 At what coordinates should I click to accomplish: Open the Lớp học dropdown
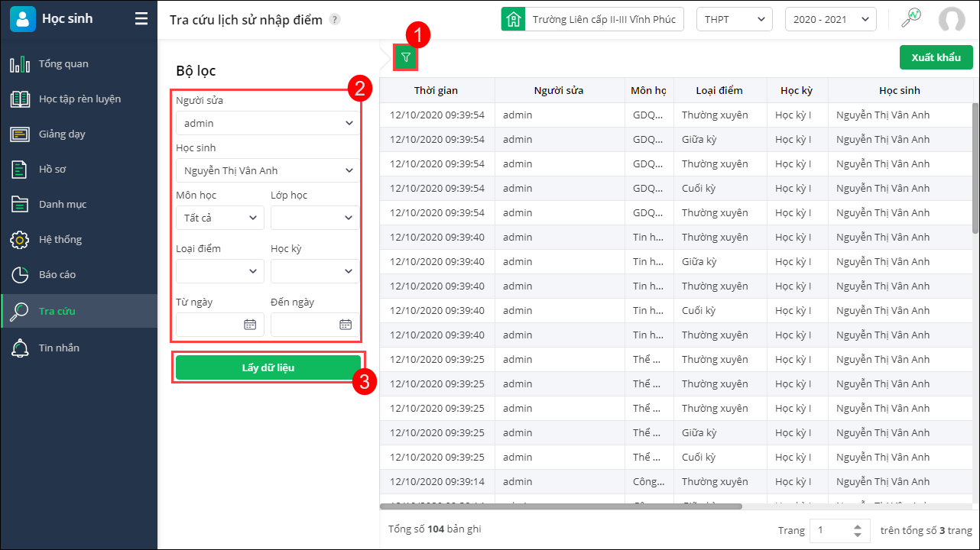pyautogui.click(x=315, y=218)
